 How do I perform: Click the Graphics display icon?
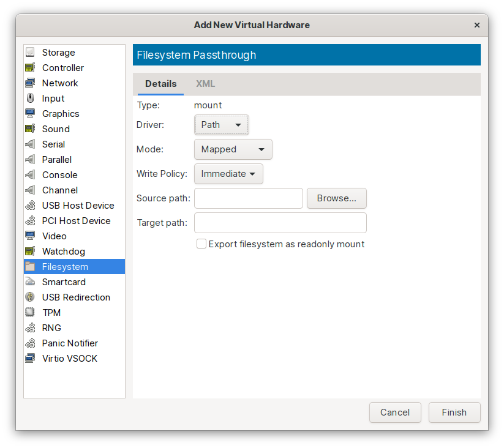click(x=31, y=113)
